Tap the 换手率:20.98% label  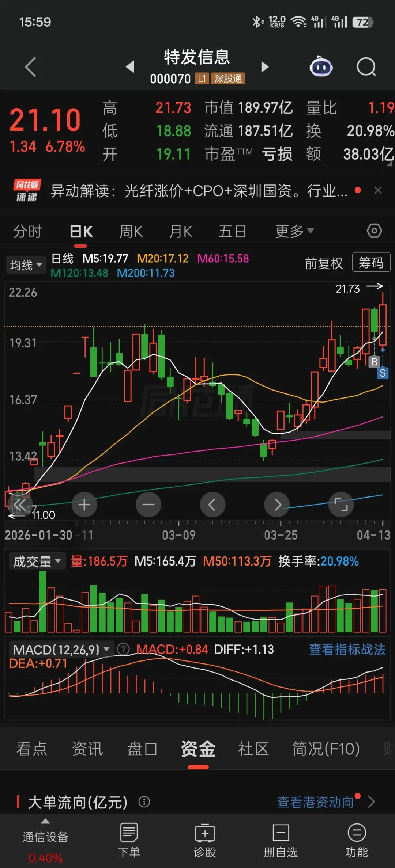tap(318, 561)
